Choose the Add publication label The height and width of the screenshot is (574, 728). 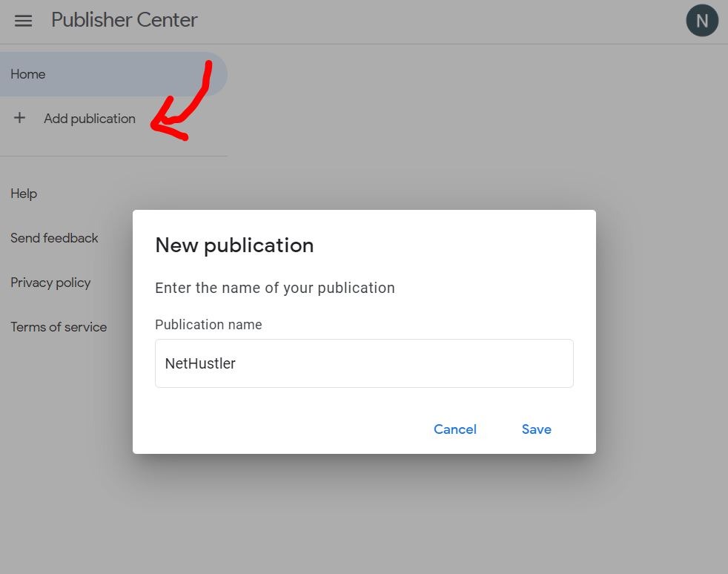pyautogui.click(x=90, y=119)
